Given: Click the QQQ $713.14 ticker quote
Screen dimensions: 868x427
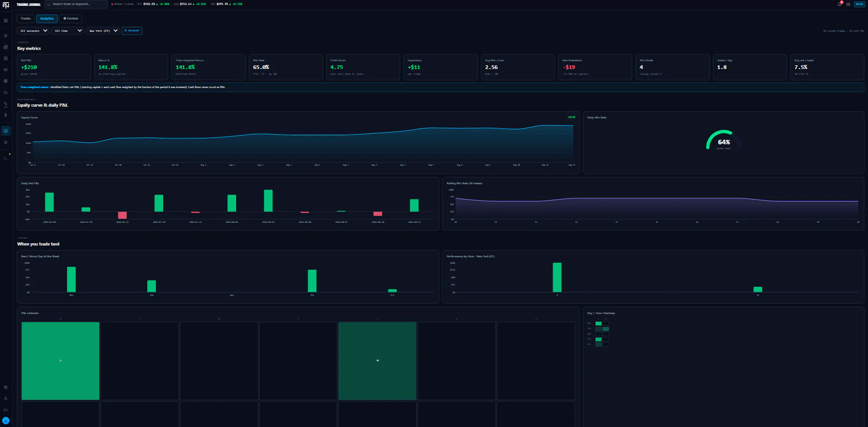Looking at the screenshot, I should (x=190, y=4).
